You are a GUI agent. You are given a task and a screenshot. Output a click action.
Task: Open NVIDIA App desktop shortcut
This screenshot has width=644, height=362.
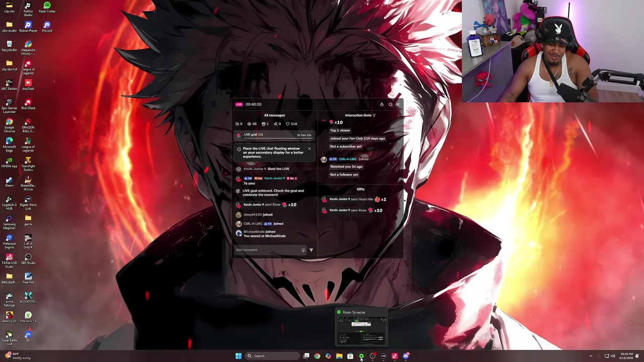click(x=9, y=162)
